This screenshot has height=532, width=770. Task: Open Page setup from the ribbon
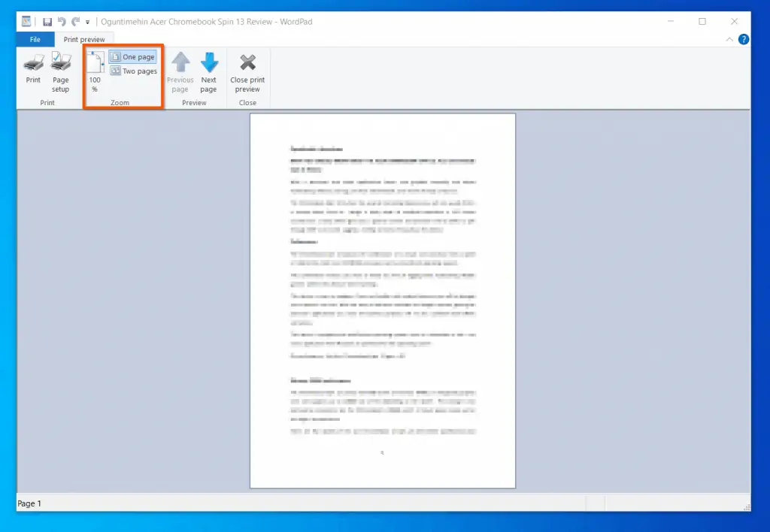click(61, 71)
